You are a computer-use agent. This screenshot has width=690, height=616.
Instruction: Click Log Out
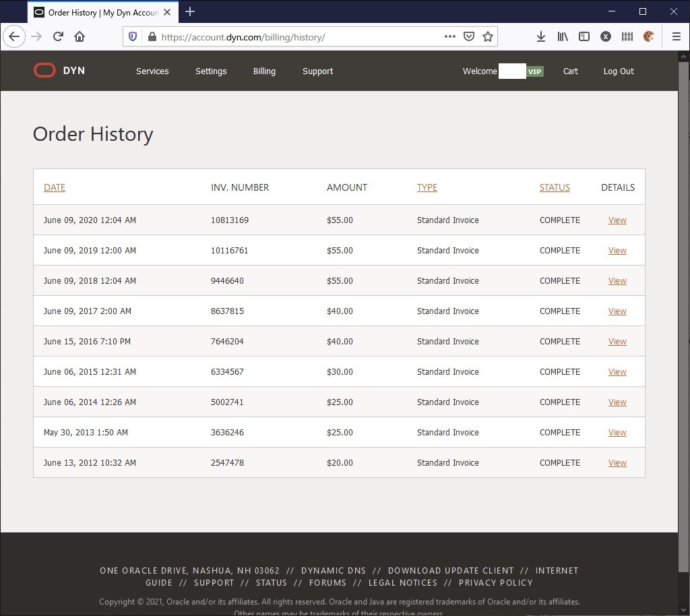pos(619,71)
